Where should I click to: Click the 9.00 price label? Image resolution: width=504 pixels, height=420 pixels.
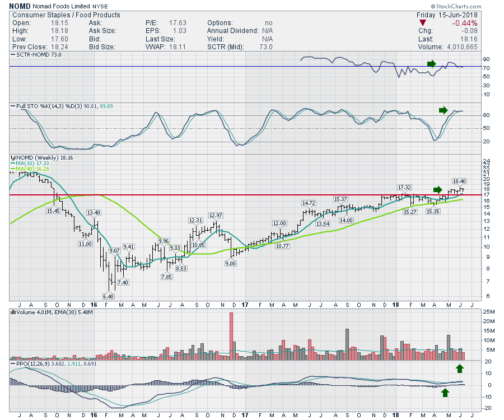coord(231,264)
